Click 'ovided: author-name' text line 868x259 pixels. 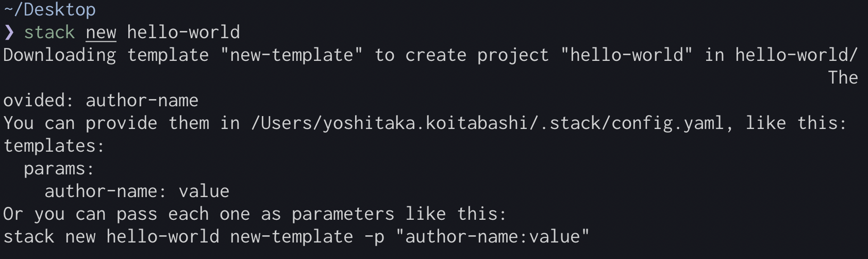(x=101, y=101)
